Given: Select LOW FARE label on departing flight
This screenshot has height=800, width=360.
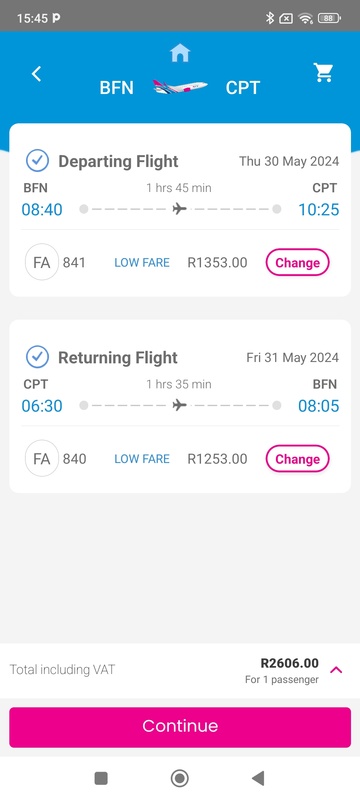Looking at the screenshot, I should pos(142,263).
